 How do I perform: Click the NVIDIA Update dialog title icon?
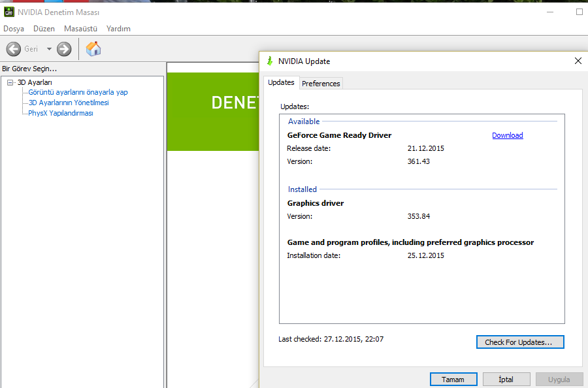[270, 61]
